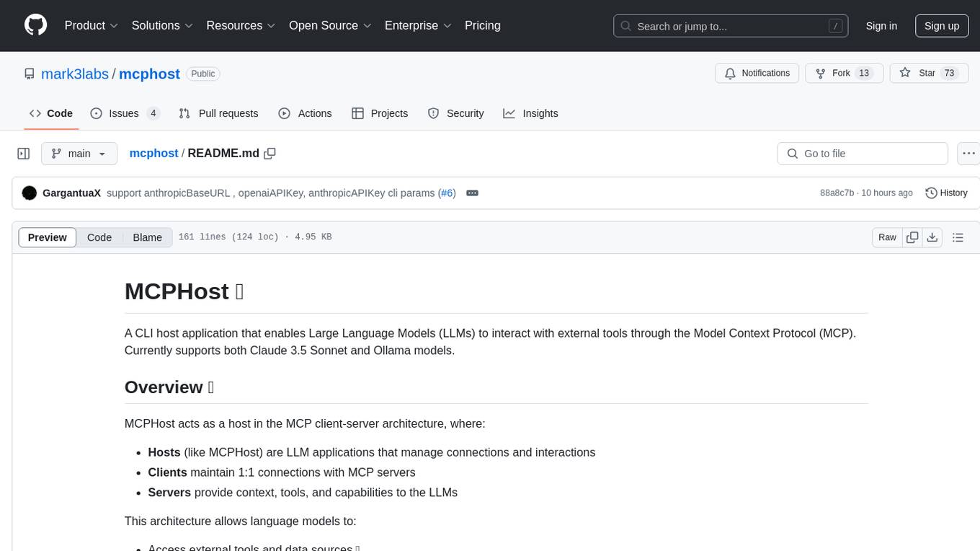Expand the Enterprise menu
The width and height of the screenshot is (980, 551).
[418, 25]
